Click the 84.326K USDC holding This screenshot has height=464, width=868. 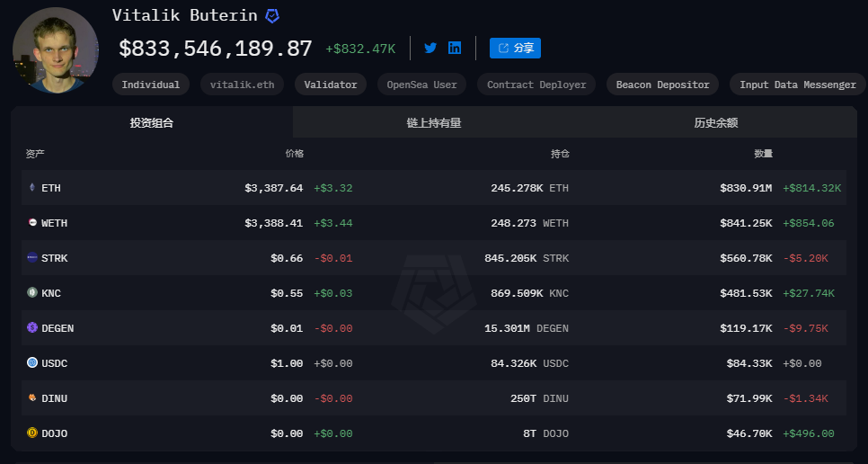click(x=530, y=363)
